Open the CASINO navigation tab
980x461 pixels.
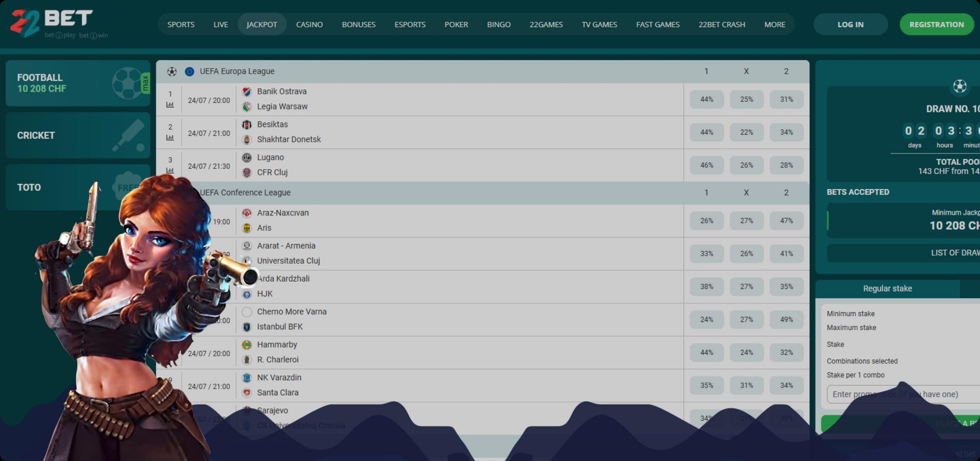tap(309, 24)
